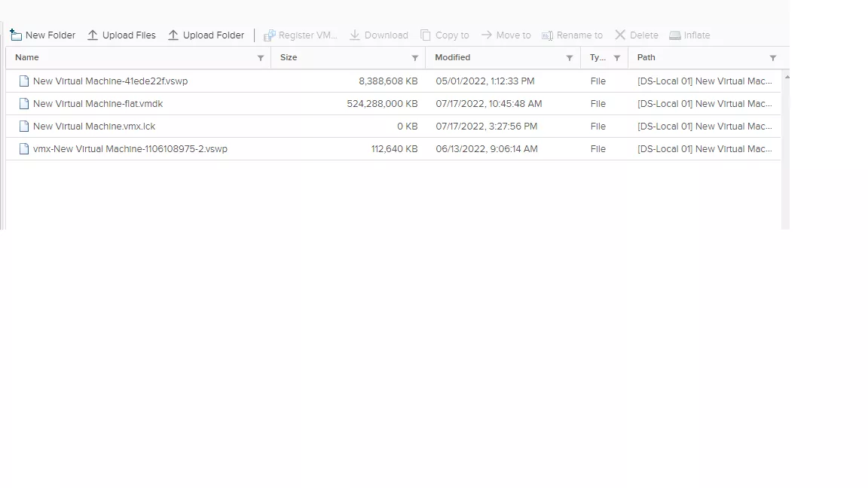
Task: Click the Delete X icon
Action: 620,35
